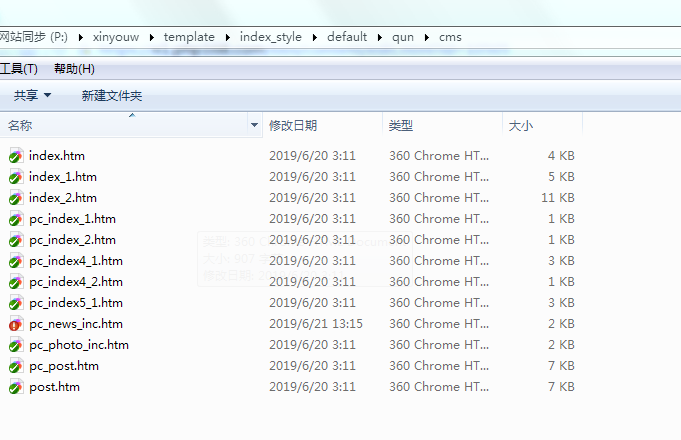Viewport: 681px width, 440px height.
Task: Select the pc_post.htm file icon
Action: click(16, 366)
